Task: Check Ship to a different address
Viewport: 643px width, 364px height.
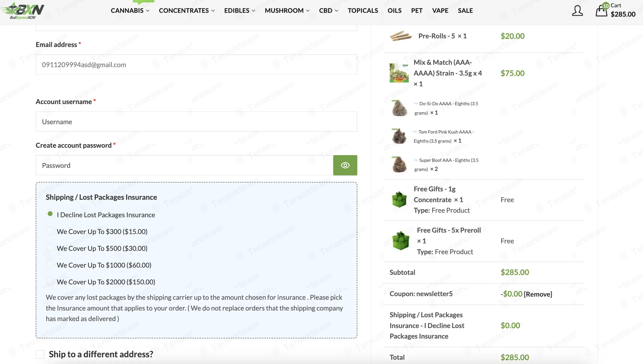Action: [x=40, y=354]
